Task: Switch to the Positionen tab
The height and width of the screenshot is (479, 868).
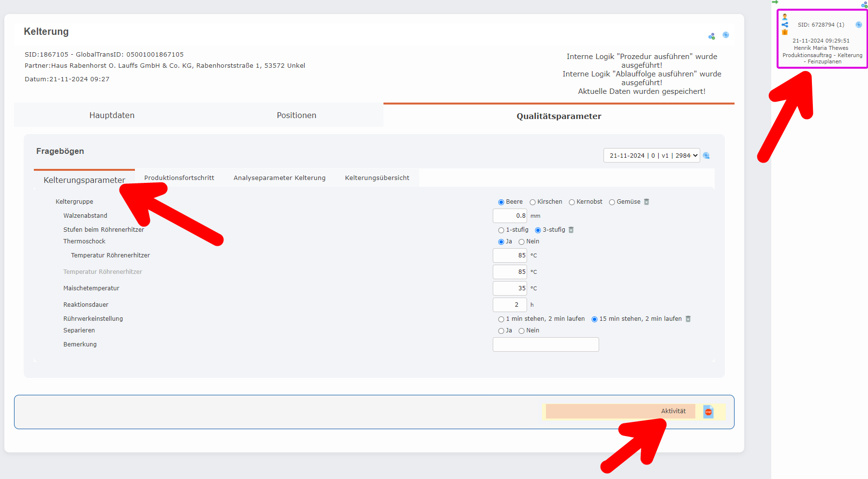Action: 296,115
